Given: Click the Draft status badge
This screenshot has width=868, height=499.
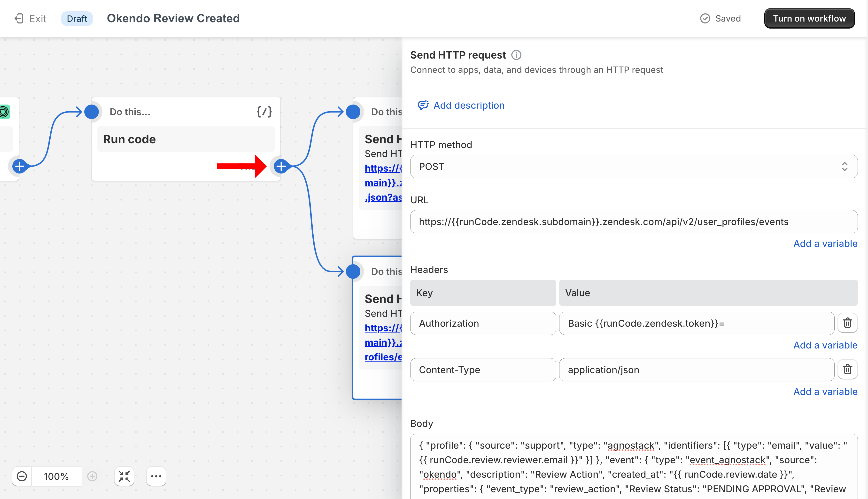Looking at the screenshot, I should point(77,18).
